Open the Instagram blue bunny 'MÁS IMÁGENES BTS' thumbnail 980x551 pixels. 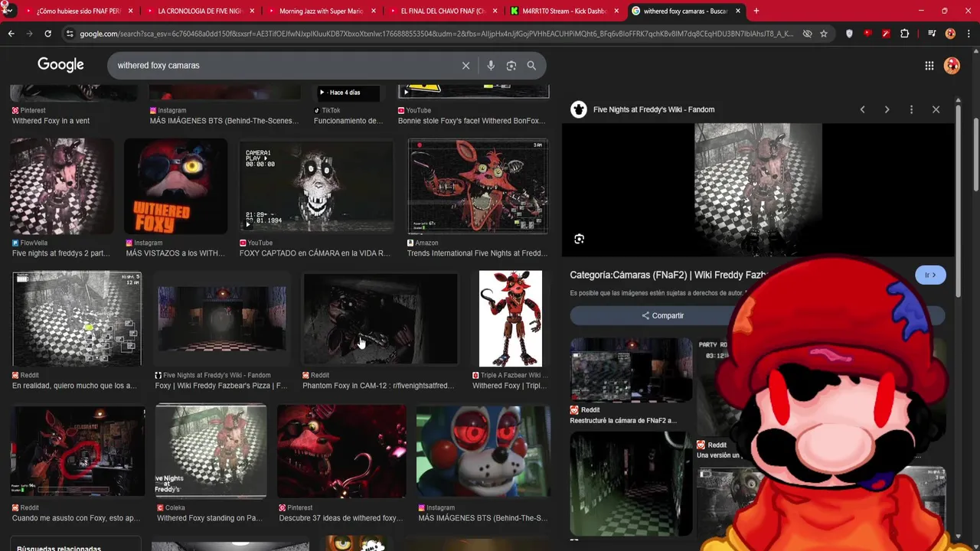(483, 452)
